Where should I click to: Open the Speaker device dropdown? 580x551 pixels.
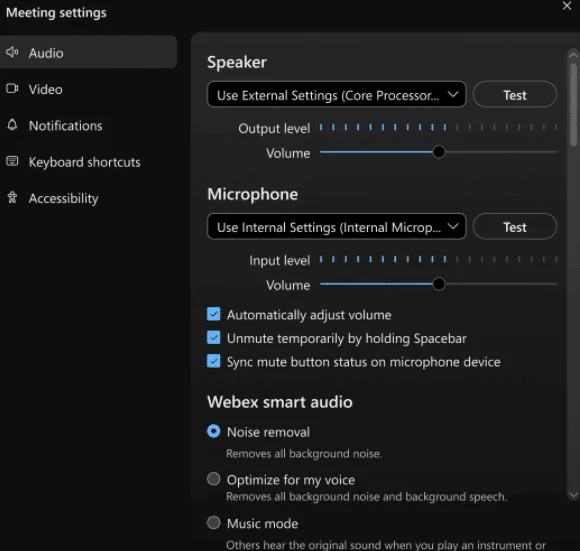pos(337,95)
